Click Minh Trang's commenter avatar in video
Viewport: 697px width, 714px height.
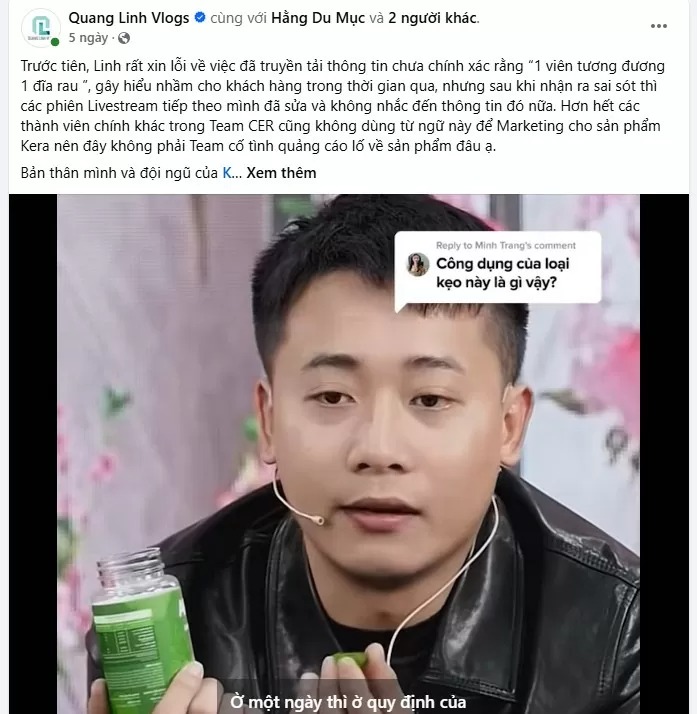point(417,265)
